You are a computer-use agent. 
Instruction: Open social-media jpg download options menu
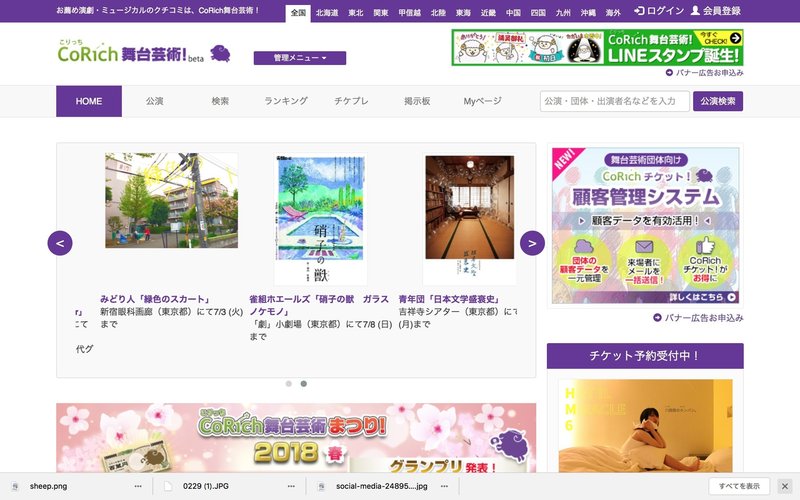coord(444,486)
